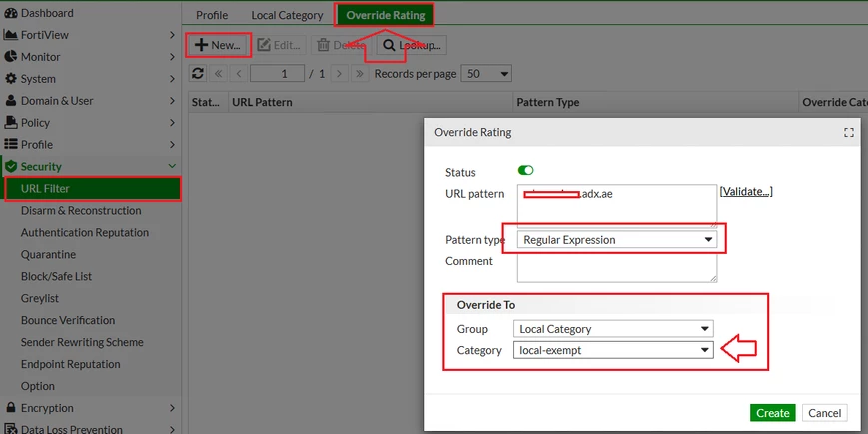Click the Cancel button
Viewport: 868px width, 434px height.
coord(825,413)
